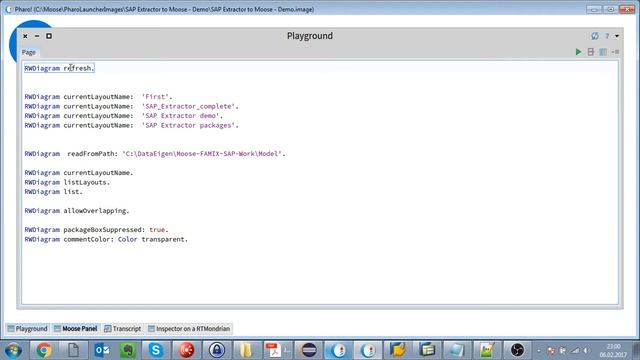The height and width of the screenshot is (360, 640).
Task: Open Google Chrome from the Windows taskbar
Action: point(44,350)
